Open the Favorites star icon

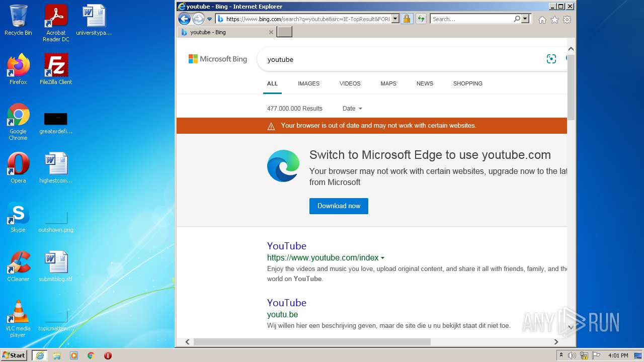[554, 20]
